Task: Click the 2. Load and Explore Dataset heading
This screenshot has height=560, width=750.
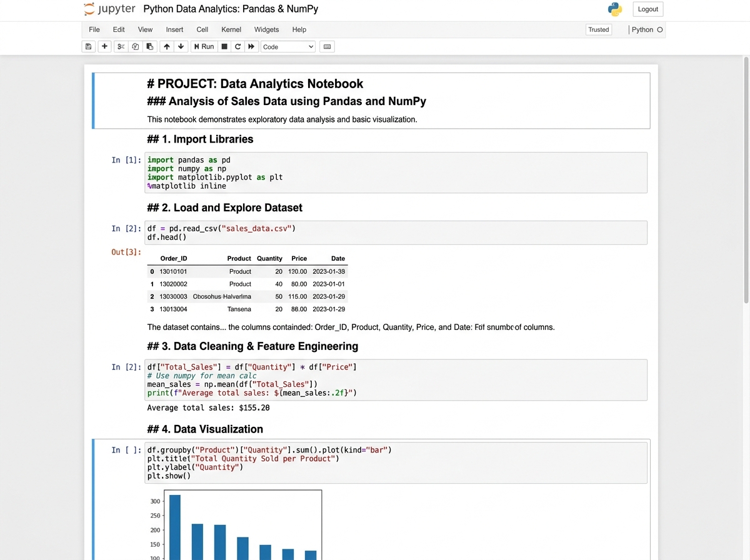Action: [x=224, y=207]
